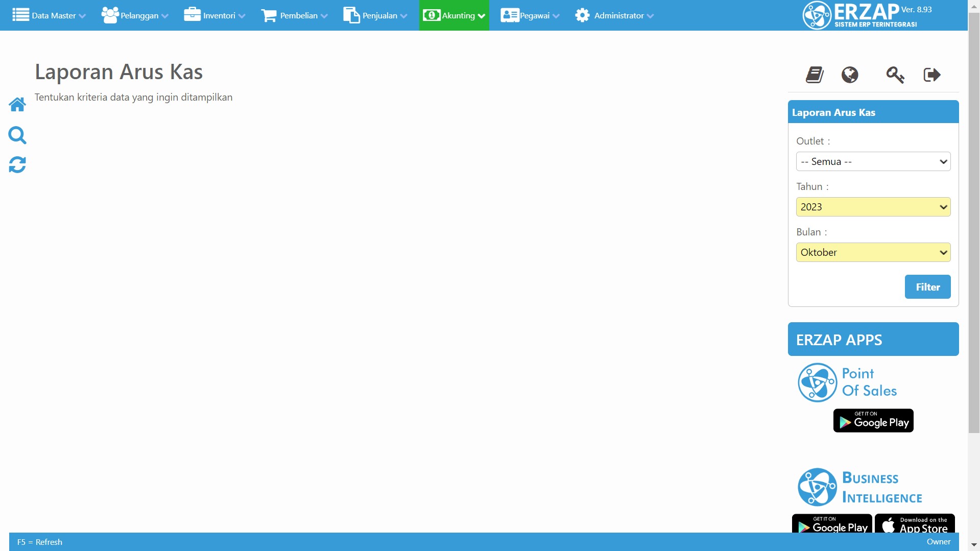Expand the Penjualan menu chevron
Image resolution: width=980 pixels, height=551 pixels.
coord(404,16)
